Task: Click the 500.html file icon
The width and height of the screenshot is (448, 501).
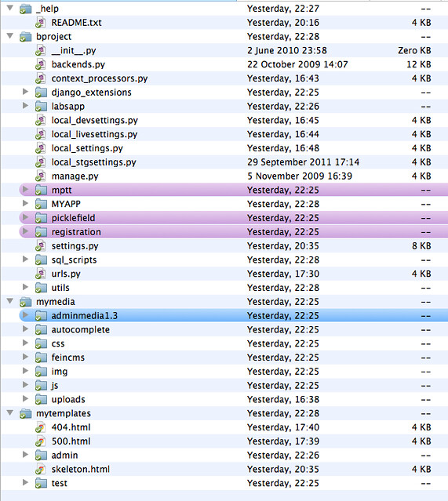Action: 41,441
